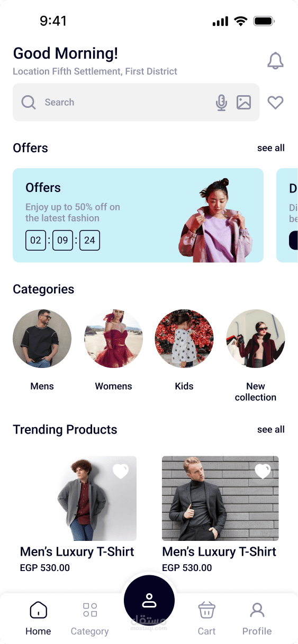This screenshot has height=644, width=298.
Task: Switch to the Category tab
Action: [90, 618]
